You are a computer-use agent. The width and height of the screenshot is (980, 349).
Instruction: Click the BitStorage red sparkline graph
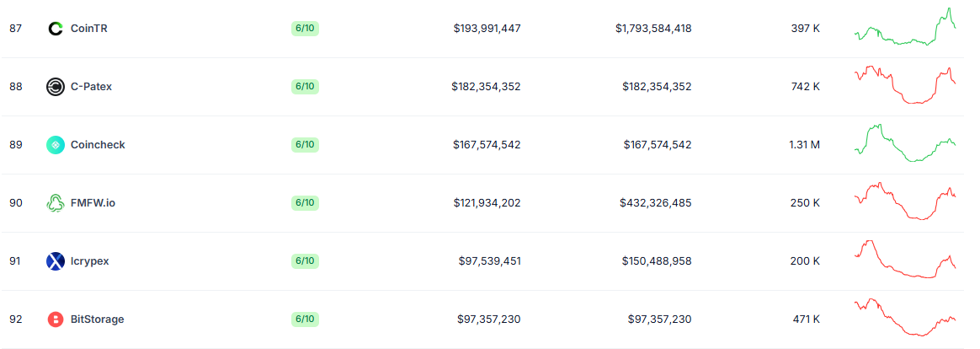coord(905,318)
